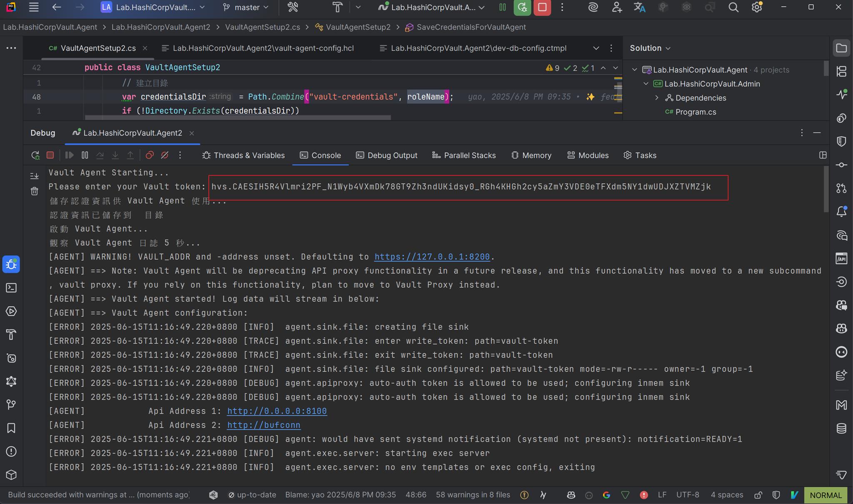The height and width of the screenshot is (504, 853).
Task: Show the hidden editor tabs list
Action: coord(596,48)
